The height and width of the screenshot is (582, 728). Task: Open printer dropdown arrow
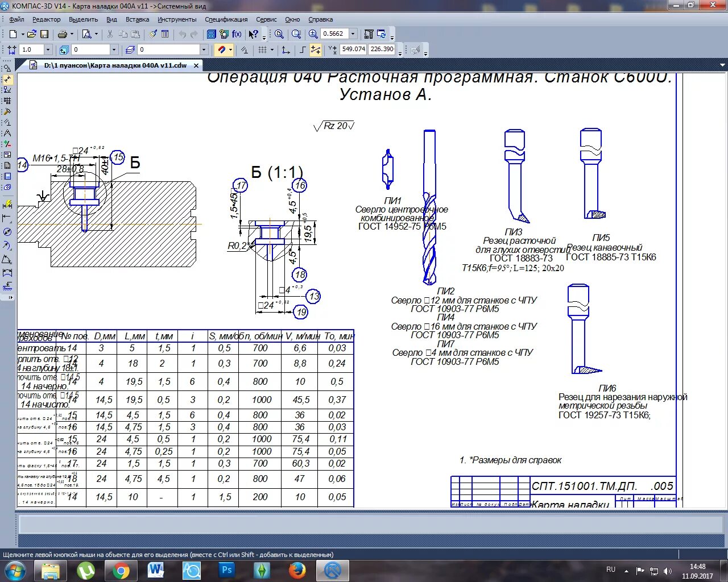[72, 34]
